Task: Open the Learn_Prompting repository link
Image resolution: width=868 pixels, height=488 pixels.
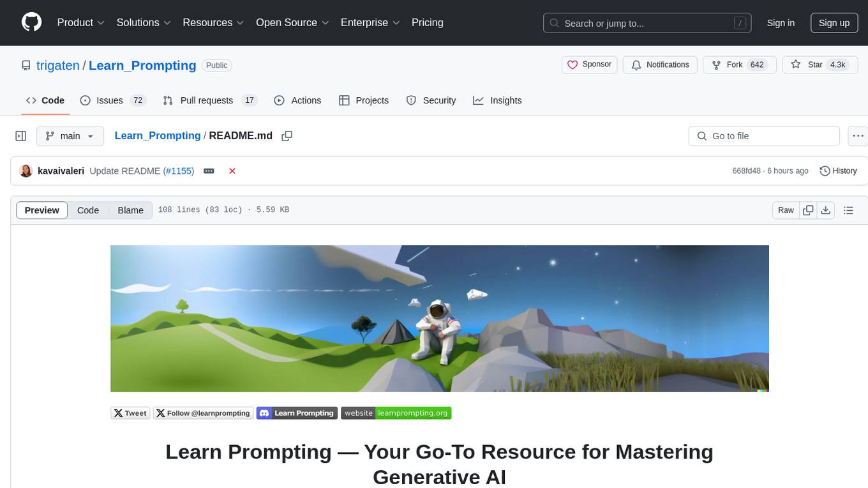Action: 142,65
